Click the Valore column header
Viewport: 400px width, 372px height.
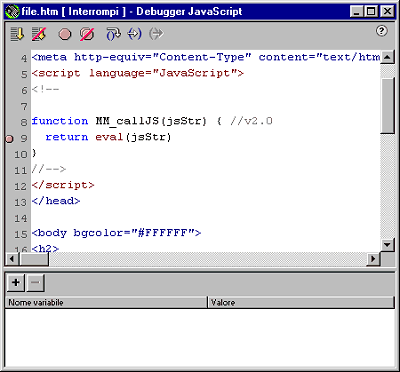point(301,302)
